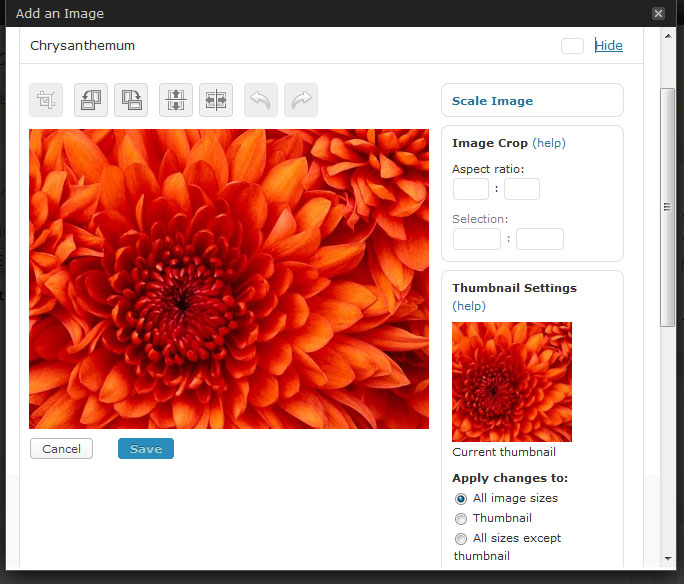Close the Add an Image dialog
684x584 pixels.
pyautogui.click(x=658, y=14)
